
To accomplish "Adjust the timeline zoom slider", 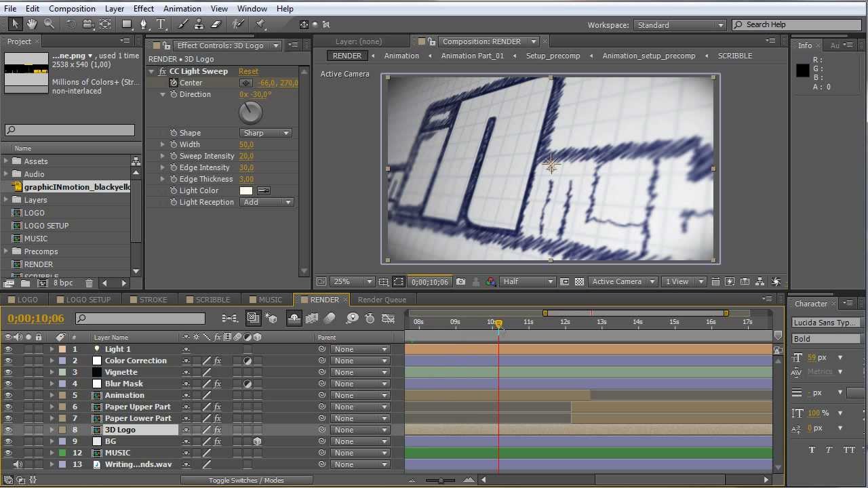I will click(x=441, y=480).
